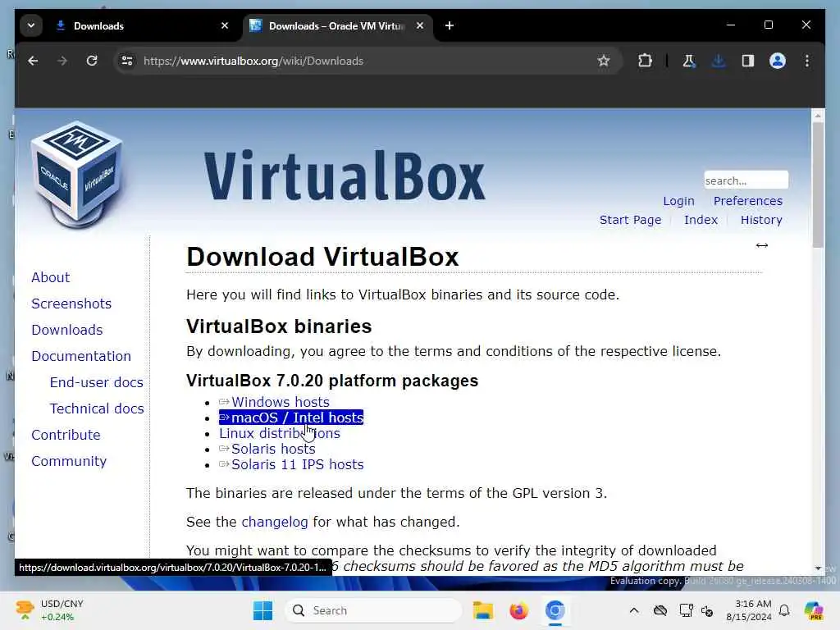Image resolution: width=840 pixels, height=630 pixels.
Task: Open Screenshots in the sidebar
Action: point(71,304)
